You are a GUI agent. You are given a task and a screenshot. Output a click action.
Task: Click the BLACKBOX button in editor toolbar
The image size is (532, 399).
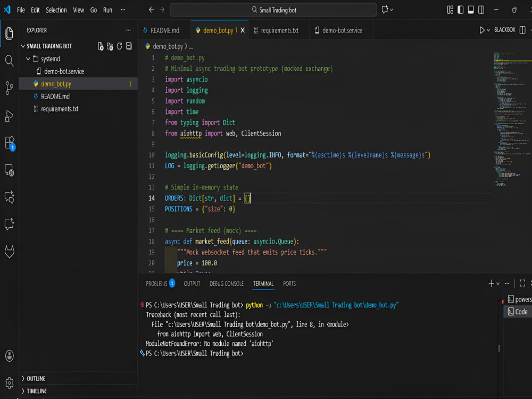tap(504, 30)
